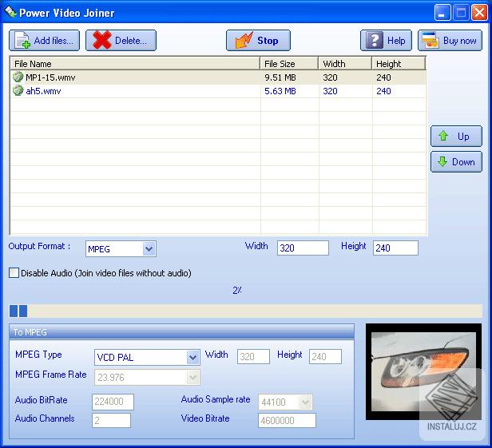Screen dimensions: 492x448
Task: Select the MP1-15.wmv file name
Action: [x=50, y=77]
